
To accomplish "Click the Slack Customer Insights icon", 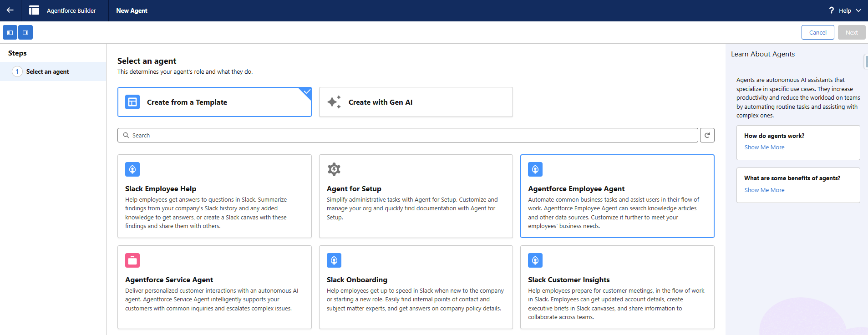I will 535,260.
